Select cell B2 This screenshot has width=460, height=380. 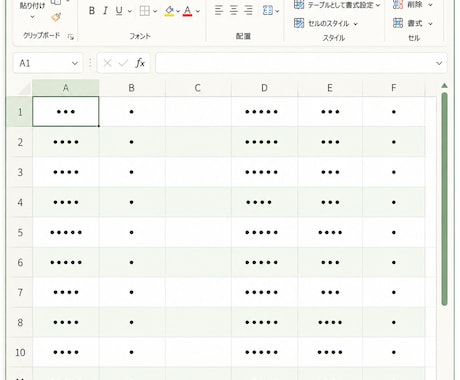tap(132, 142)
